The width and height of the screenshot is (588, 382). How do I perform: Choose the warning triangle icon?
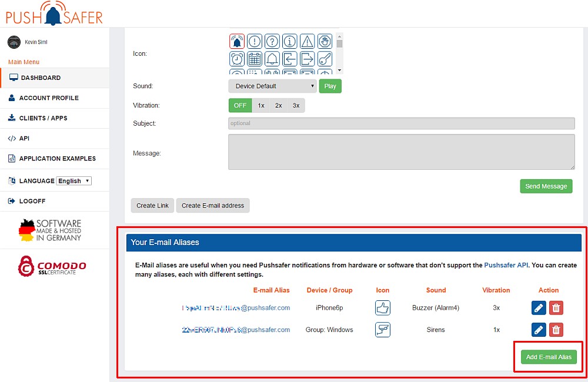307,41
